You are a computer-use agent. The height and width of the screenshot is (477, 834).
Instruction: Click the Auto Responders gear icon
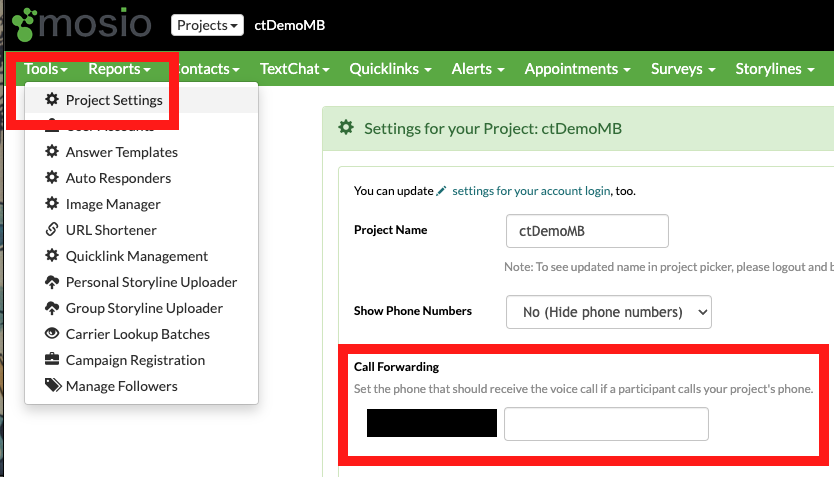click(52, 177)
